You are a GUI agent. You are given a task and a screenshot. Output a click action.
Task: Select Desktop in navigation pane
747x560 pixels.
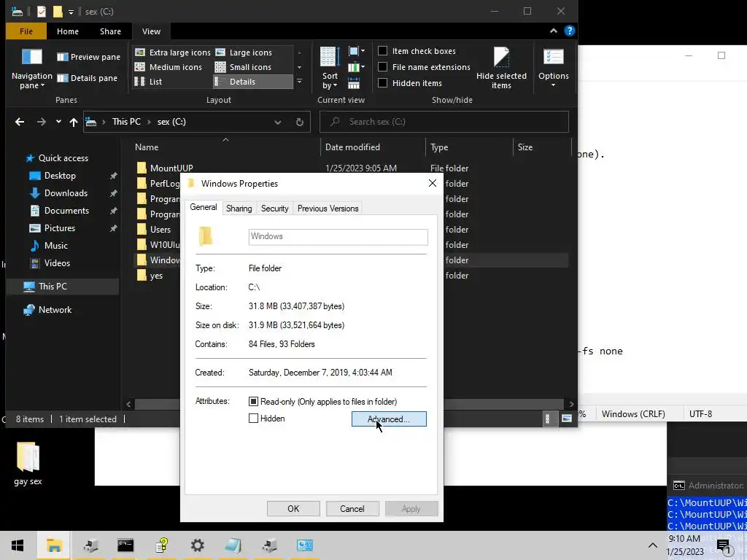point(60,176)
